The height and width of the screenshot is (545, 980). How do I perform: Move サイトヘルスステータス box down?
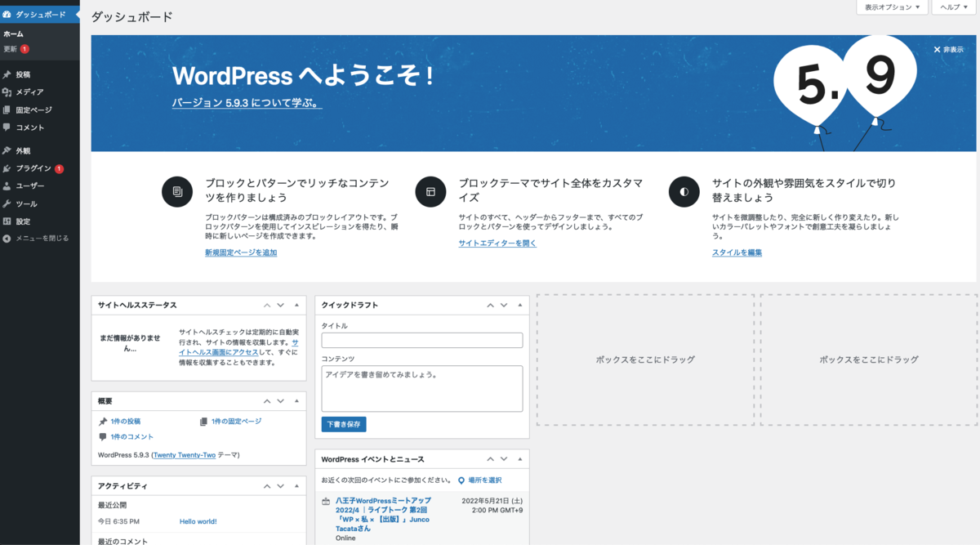(281, 305)
